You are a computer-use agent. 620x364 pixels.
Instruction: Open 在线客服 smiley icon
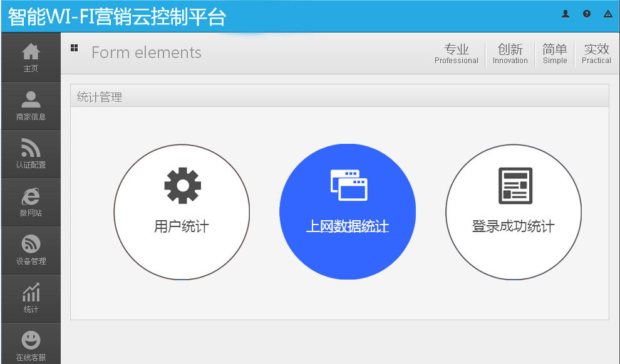31,341
